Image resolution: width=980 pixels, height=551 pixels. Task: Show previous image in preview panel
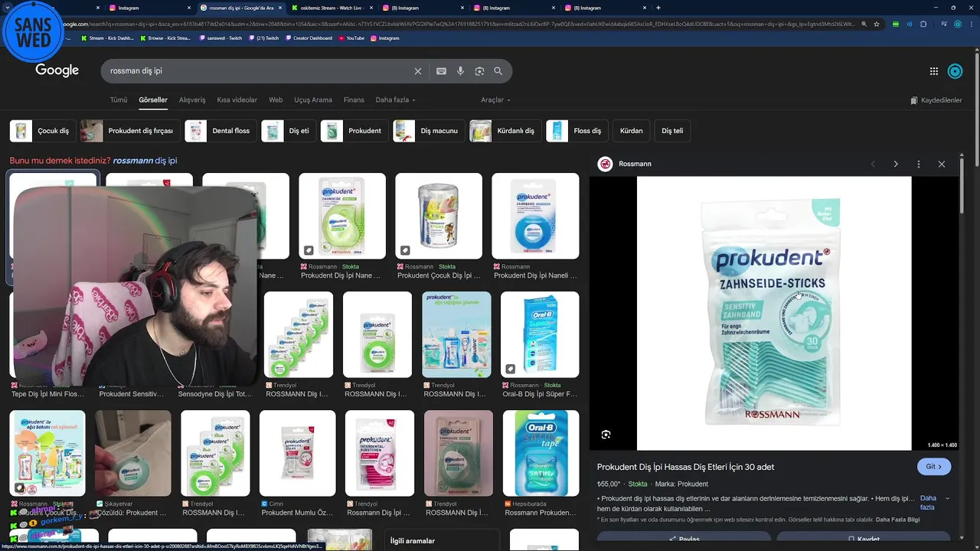tap(873, 165)
